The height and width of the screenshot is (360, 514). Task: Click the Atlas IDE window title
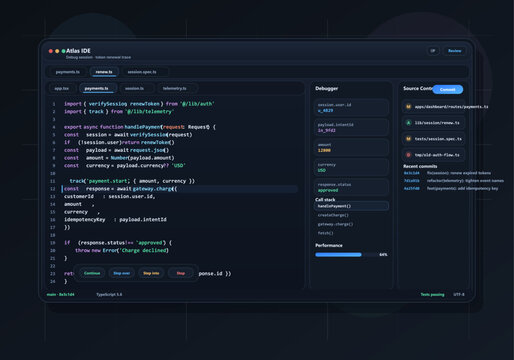click(x=78, y=51)
